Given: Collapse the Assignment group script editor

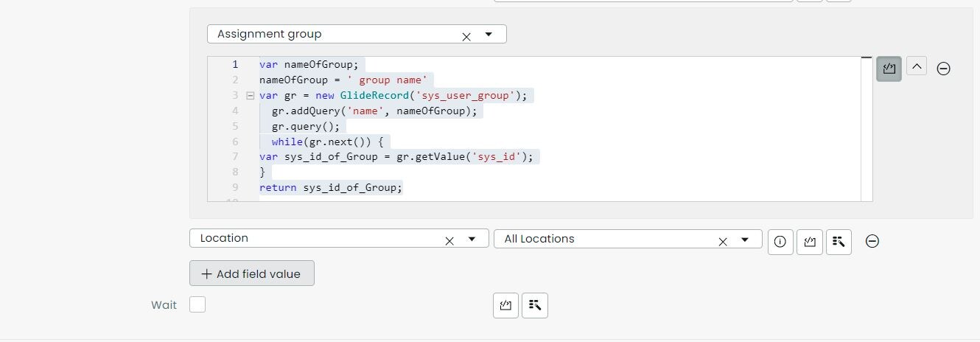Looking at the screenshot, I should [916, 66].
